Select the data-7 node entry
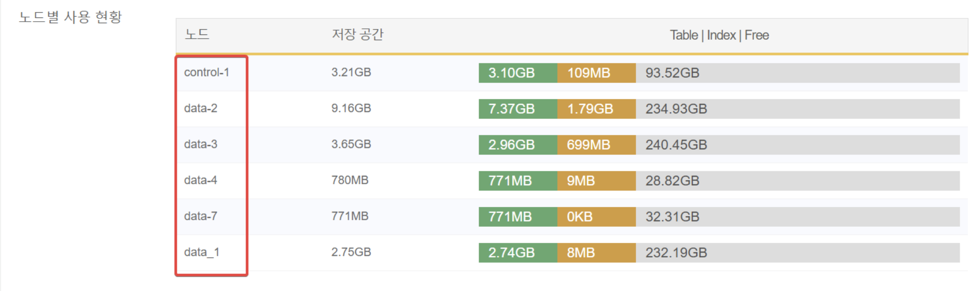The height and width of the screenshot is (291, 980). 201,216
